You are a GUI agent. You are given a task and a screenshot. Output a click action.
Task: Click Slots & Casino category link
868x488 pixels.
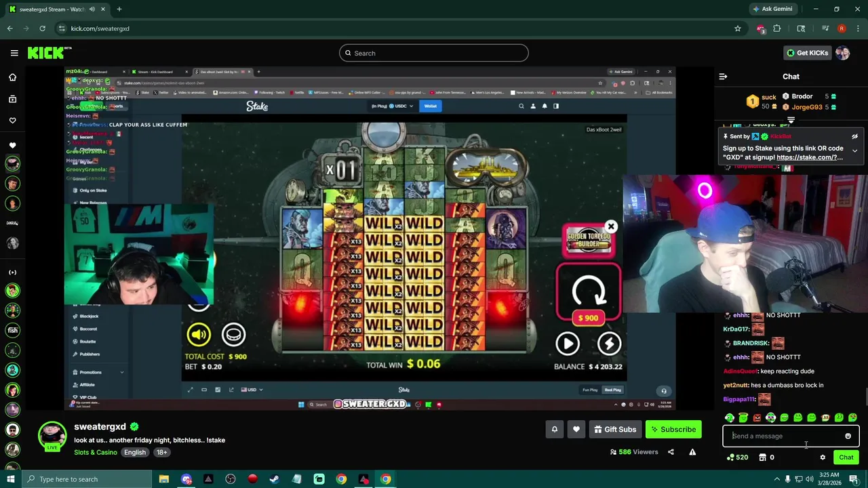pos(96,452)
